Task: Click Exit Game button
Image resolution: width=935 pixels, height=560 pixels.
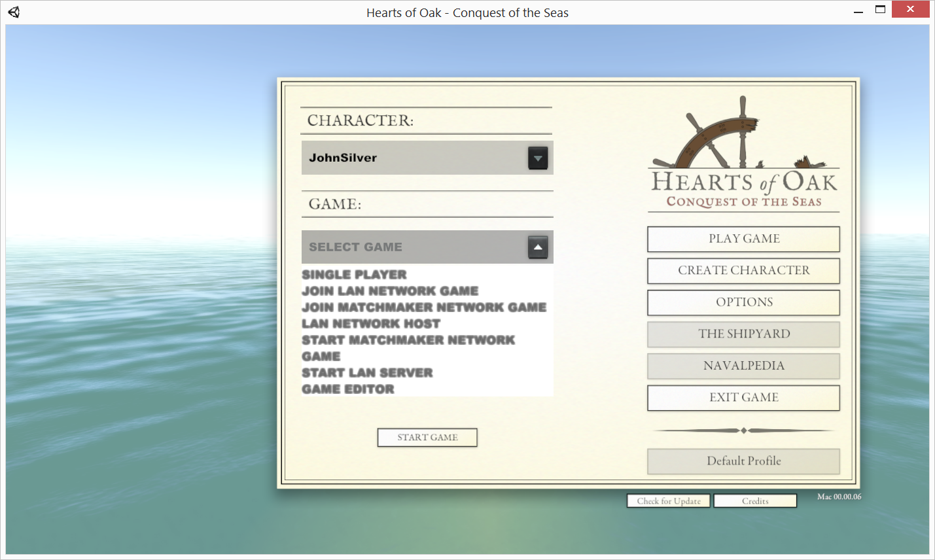Action: pyautogui.click(x=743, y=398)
